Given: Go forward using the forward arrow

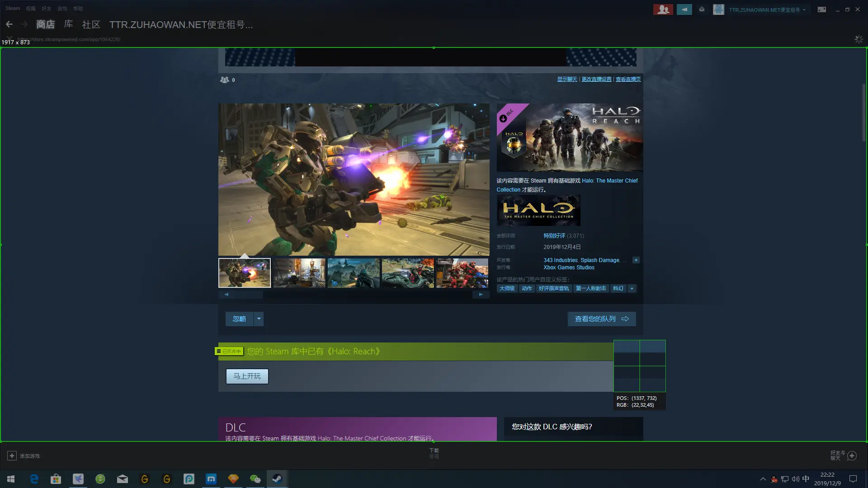Looking at the screenshot, I should (x=24, y=24).
